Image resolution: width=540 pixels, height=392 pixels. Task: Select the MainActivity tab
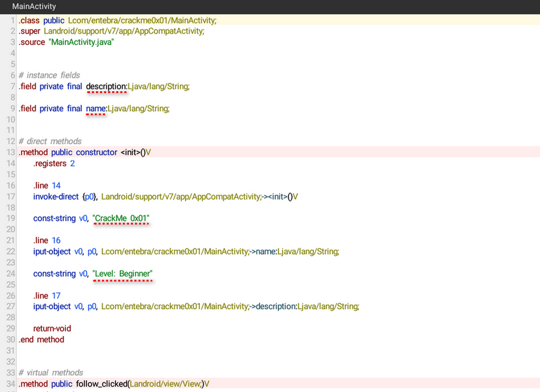(x=34, y=7)
